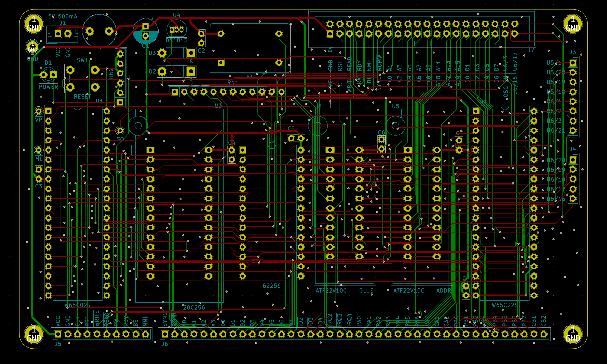Select the W65C22S chip label
The width and height of the screenshot is (607, 364).
tap(505, 305)
